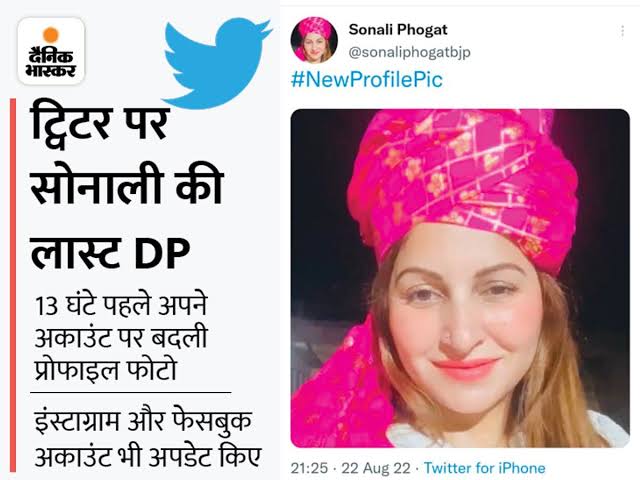
Task: Click the 'सोनाली की' headline line
Action: pos(127,185)
